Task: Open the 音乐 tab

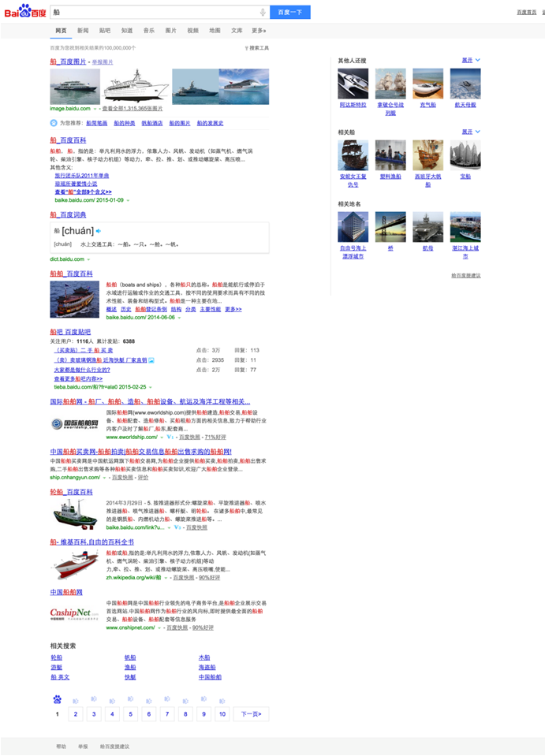Action: (x=148, y=31)
